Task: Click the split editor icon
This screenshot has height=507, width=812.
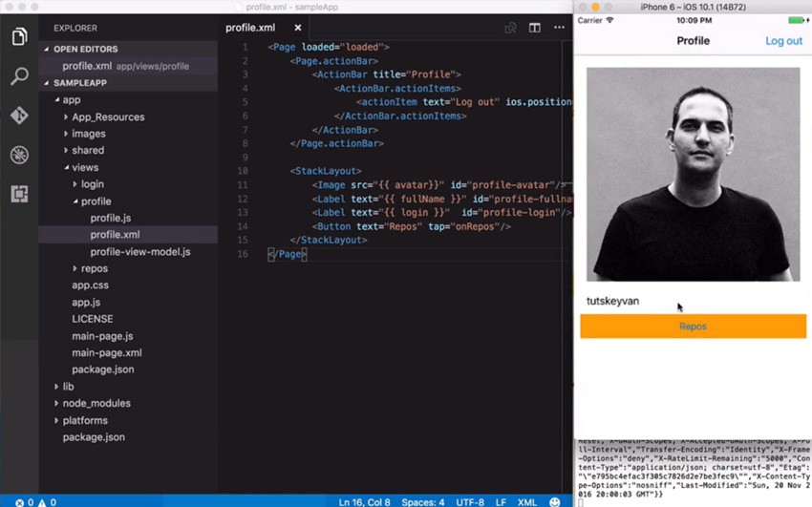Action: 534,28
